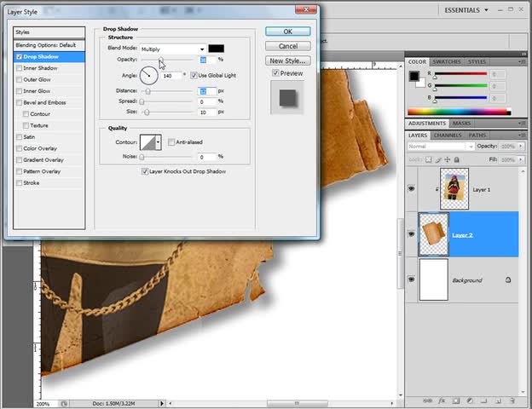The image size is (532, 409).
Task: Select Blending Options: Default entry
Action: [49, 45]
